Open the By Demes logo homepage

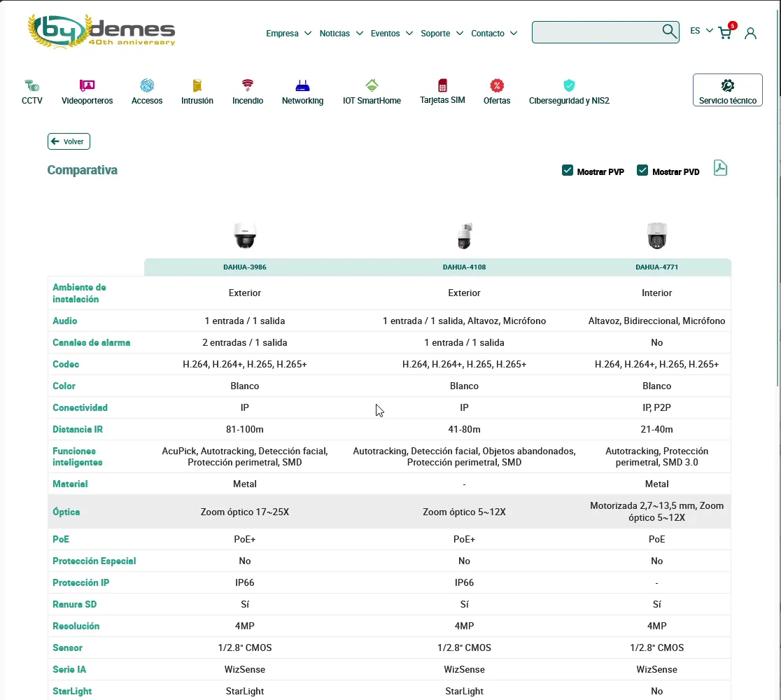click(x=101, y=31)
